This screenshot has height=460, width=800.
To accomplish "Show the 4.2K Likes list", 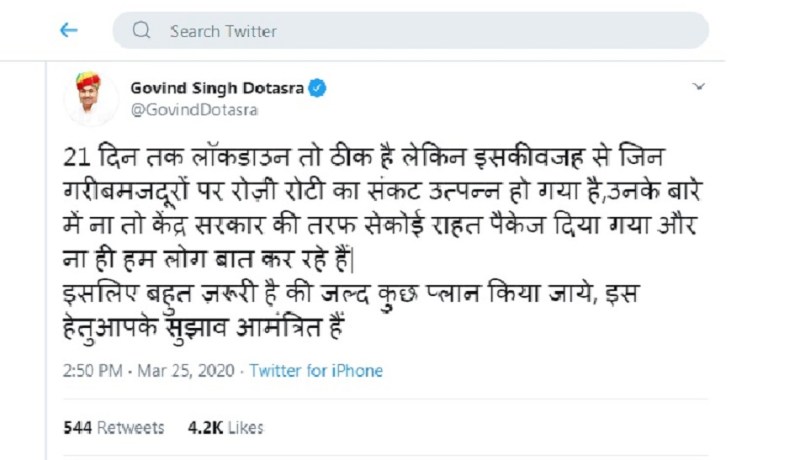I will [x=225, y=427].
